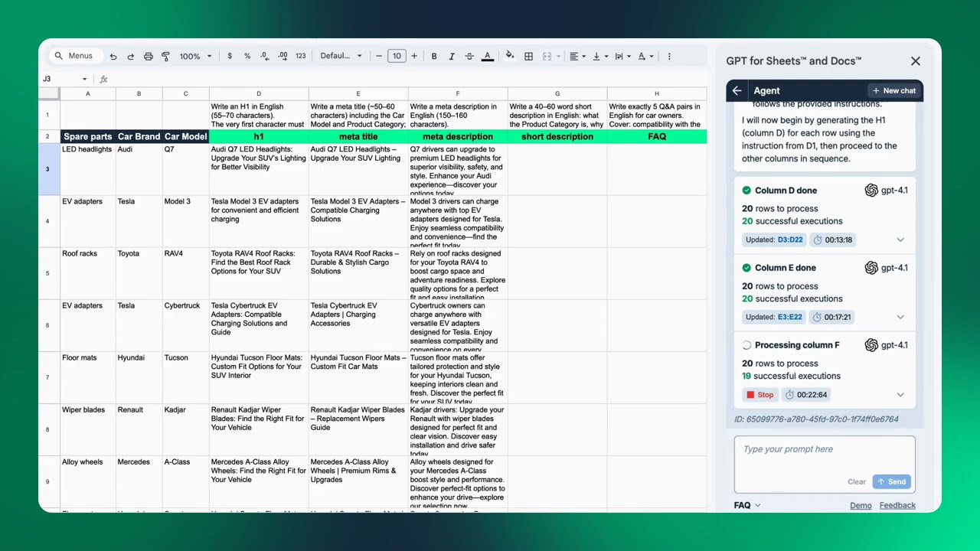The width and height of the screenshot is (980, 551).
Task: Select the paint format tool
Action: [165, 57]
